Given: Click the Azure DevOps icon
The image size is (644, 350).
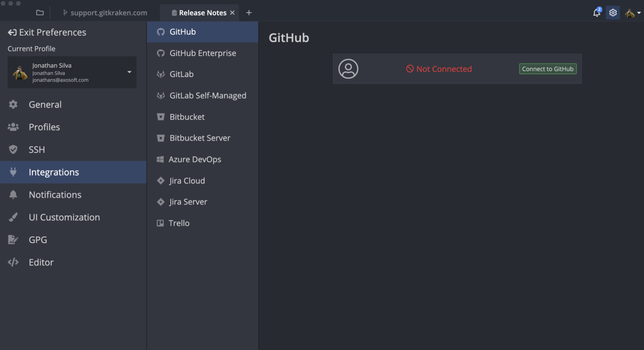Looking at the screenshot, I should point(161,159).
